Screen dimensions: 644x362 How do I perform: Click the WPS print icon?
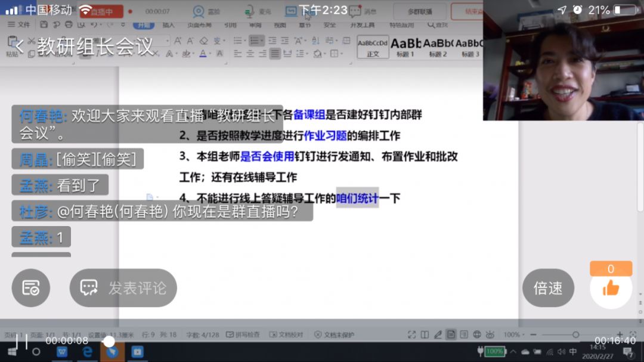point(69,24)
